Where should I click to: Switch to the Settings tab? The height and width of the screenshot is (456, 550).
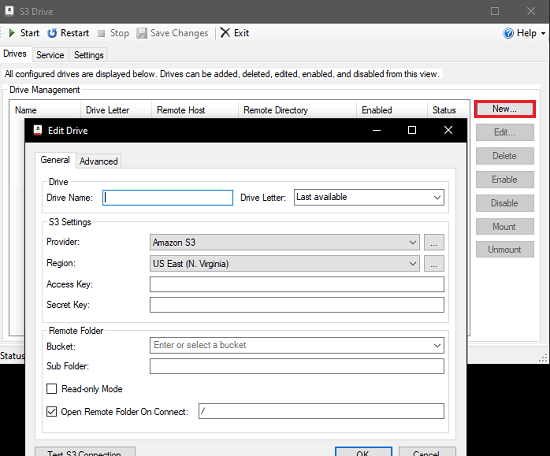[x=89, y=55]
